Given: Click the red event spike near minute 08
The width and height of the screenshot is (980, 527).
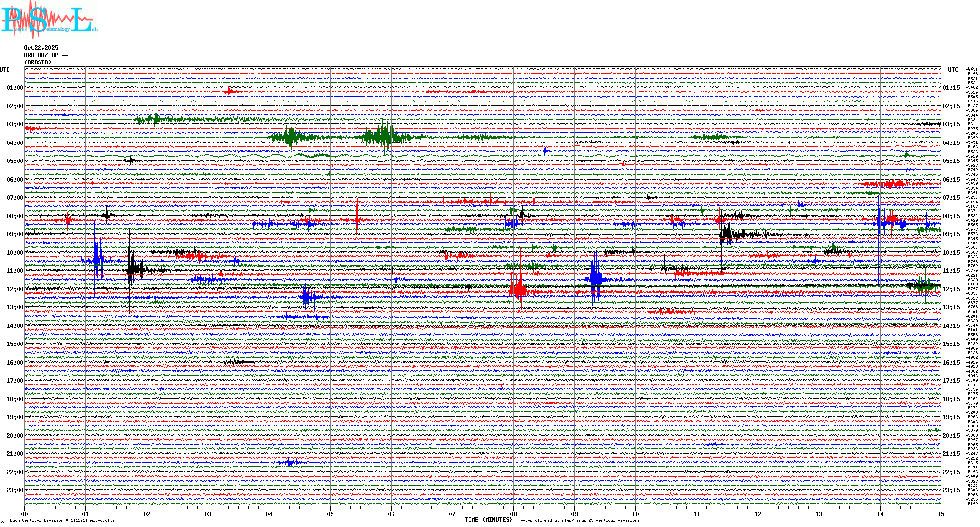Looking at the screenshot, I should coord(519,290).
